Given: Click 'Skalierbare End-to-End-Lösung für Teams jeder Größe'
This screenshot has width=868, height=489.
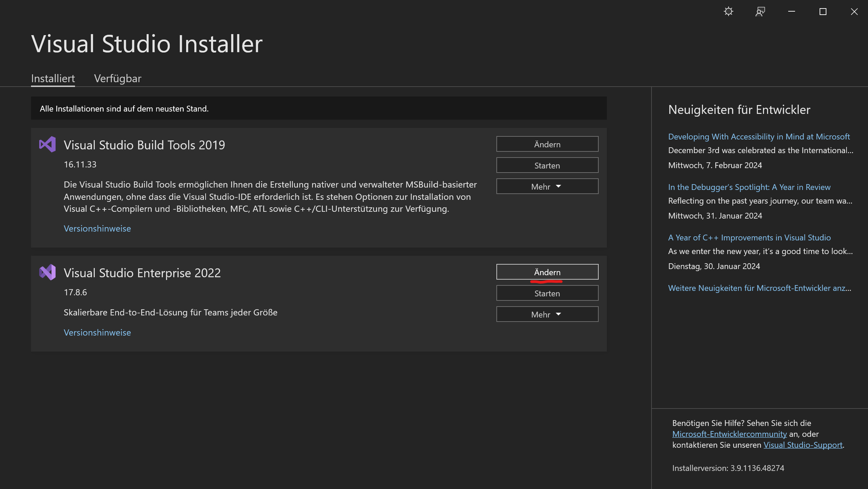Looking at the screenshot, I should point(170,312).
